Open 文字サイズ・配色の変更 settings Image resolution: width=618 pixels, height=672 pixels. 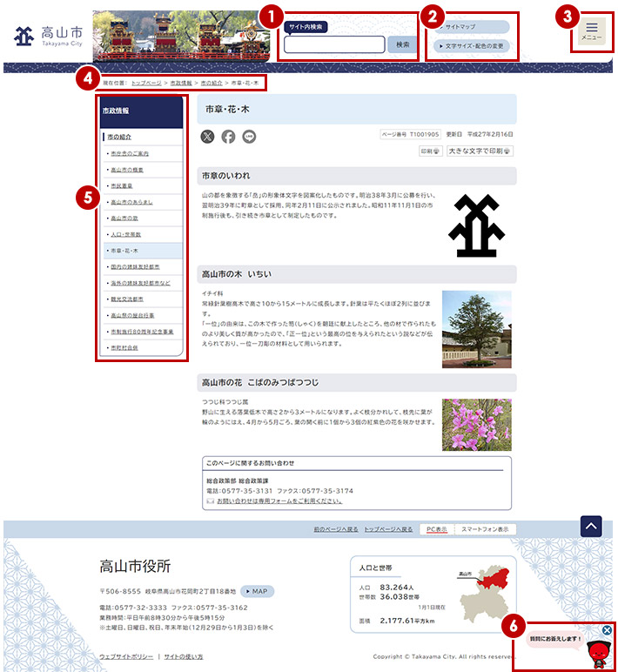[471, 46]
